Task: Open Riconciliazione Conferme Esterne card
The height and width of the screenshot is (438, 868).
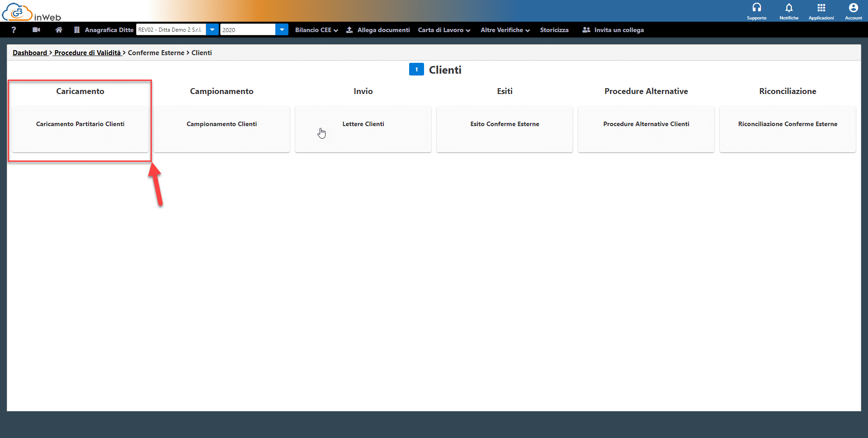Action: 788,129
